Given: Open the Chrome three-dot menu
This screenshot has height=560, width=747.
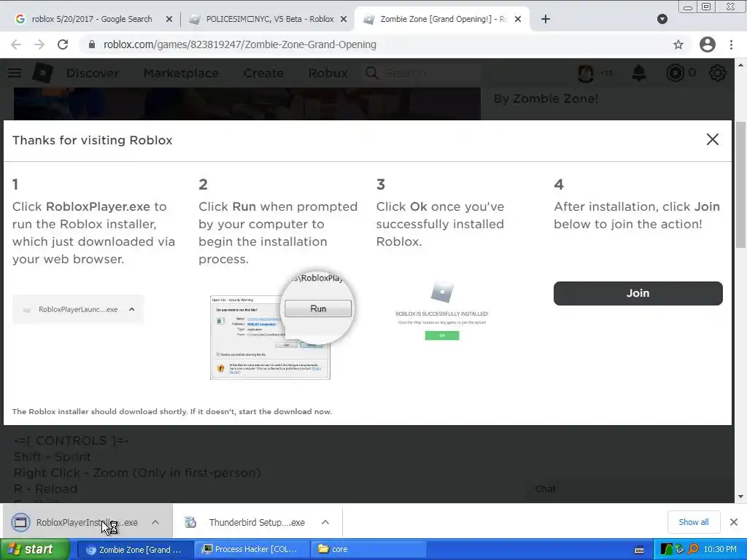Looking at the screenshot, I should click(731, 44).
